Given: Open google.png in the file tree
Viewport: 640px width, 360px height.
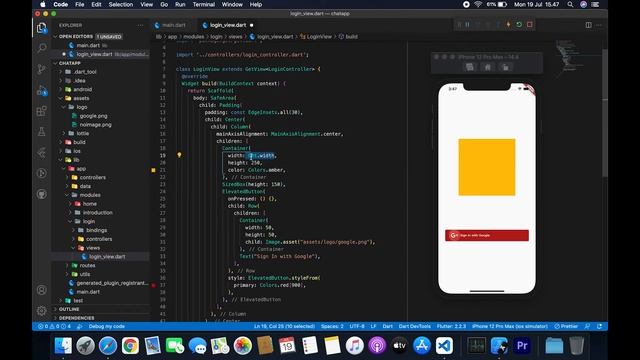Looking at the screenshot, I should click(x=93, y=116).
